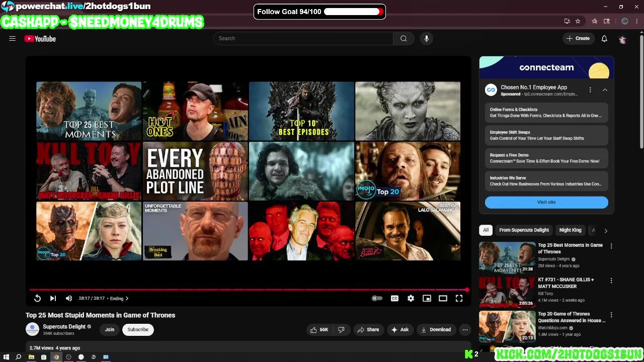Open the player settings gear
The height and width of the screenshot is (362, 644).
click(x=411, y=298)
